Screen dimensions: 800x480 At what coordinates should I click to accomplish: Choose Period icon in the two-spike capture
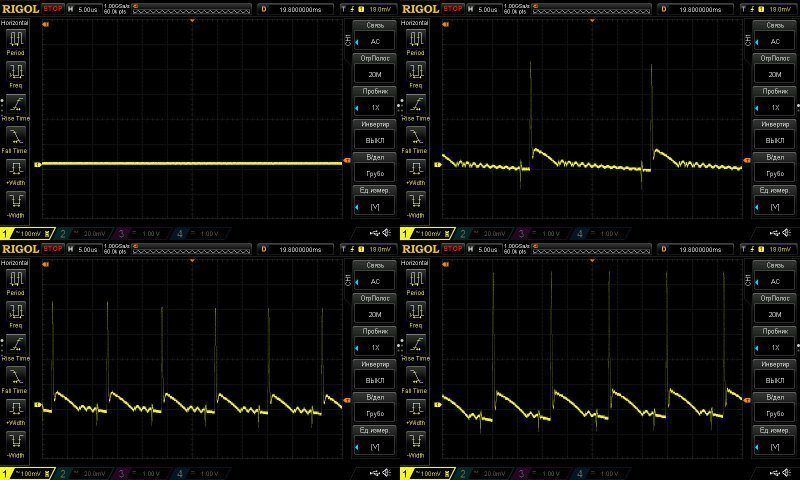[x=416, y=39]
